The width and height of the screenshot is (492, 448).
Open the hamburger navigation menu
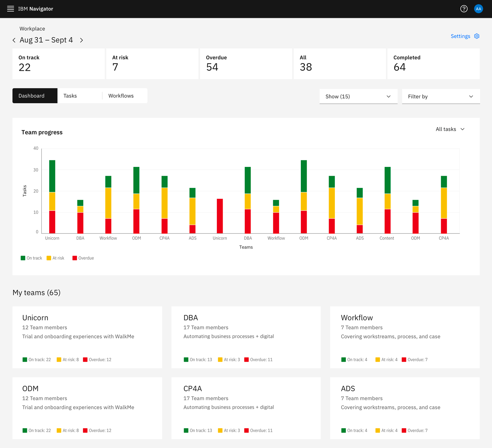point(10,9)
